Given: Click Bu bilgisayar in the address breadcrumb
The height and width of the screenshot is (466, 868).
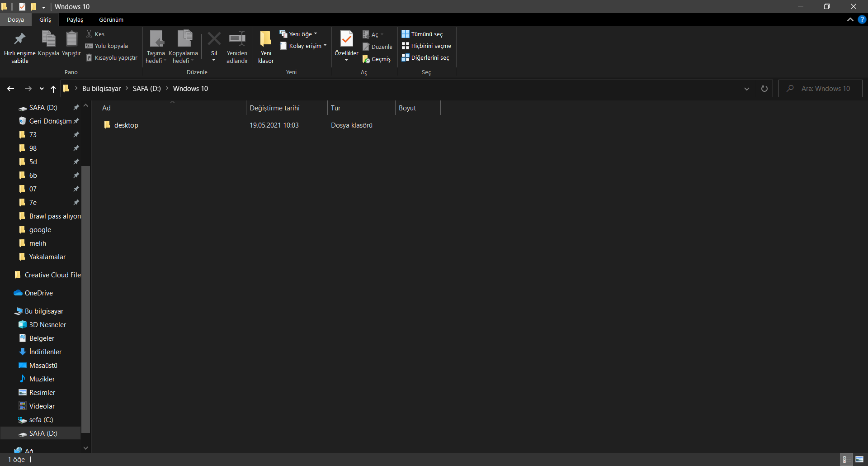Looking at the screenshot, I should click(x=101, y=89).
